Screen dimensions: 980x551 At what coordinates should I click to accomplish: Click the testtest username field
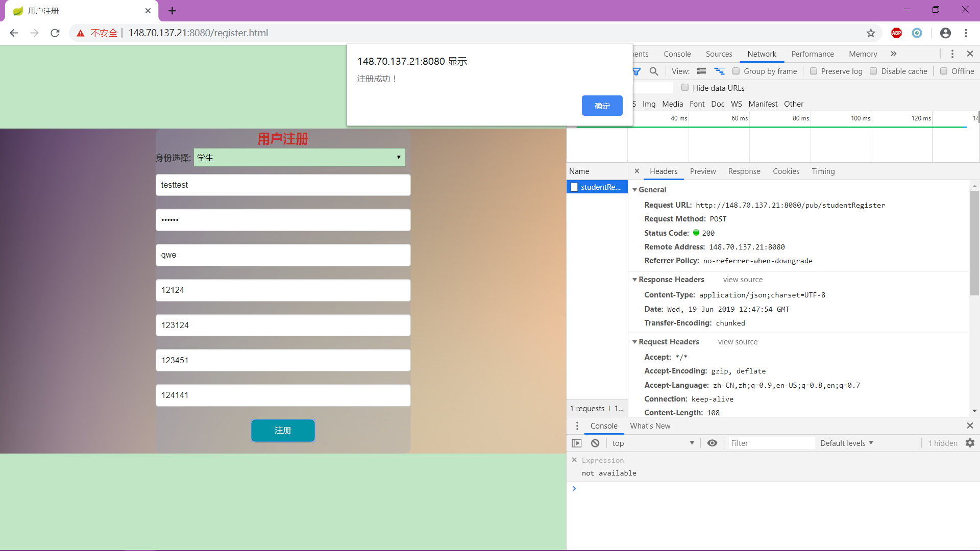[283, 185]
